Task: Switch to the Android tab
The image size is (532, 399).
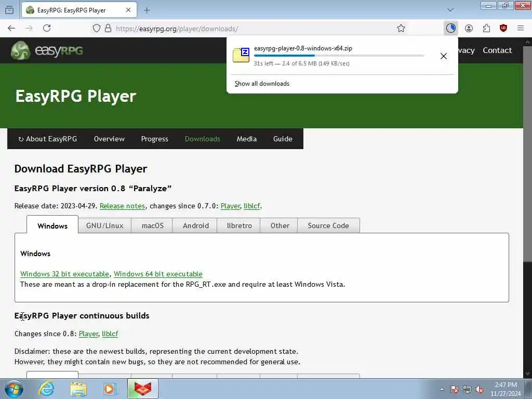Action: pos(196,225)
